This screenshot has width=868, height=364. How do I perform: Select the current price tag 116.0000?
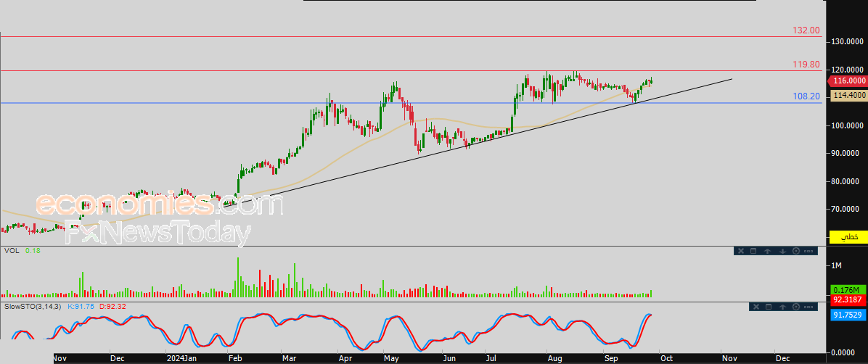pyautogui.click(x=848, y=80)
